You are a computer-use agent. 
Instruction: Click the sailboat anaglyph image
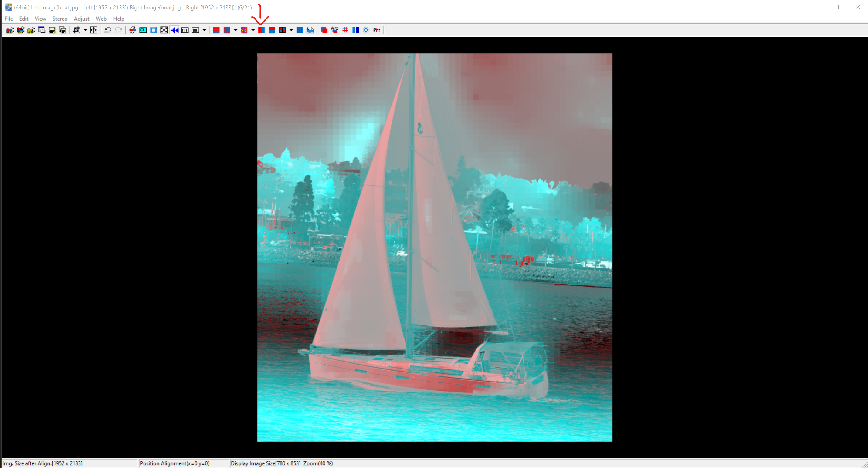tap(435, 247)
